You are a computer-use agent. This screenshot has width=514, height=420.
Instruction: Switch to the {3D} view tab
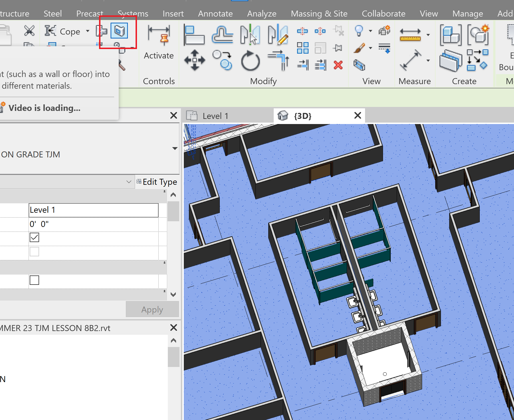pyautogui.click(x=302, y=116)
